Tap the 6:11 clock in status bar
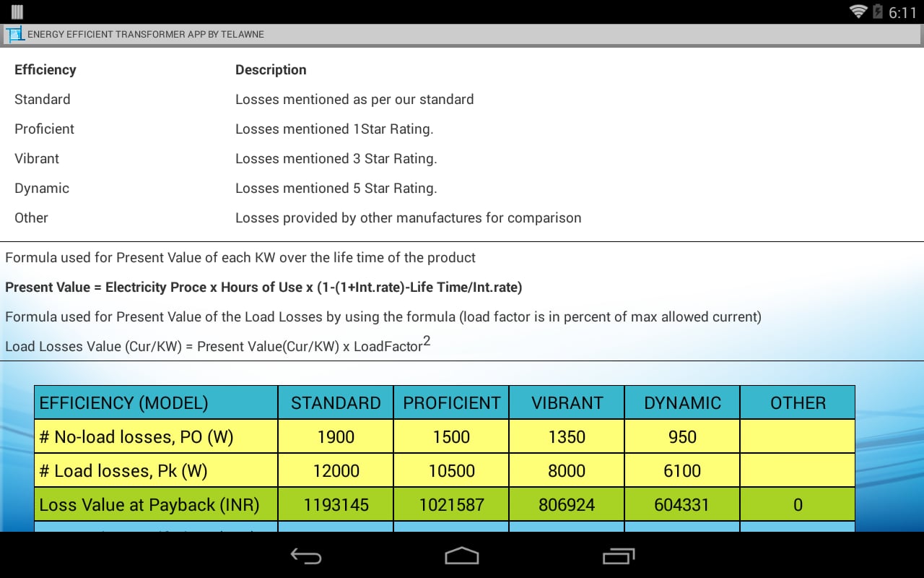This screenshot has width=924, height=578. click(902, 12)
